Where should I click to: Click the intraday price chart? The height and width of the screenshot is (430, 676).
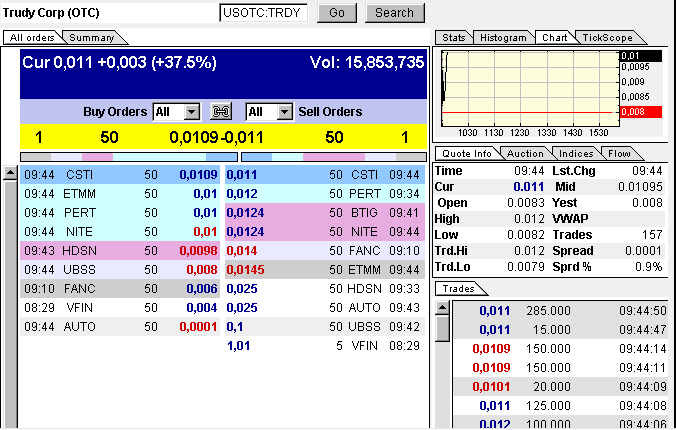point(530,89)
